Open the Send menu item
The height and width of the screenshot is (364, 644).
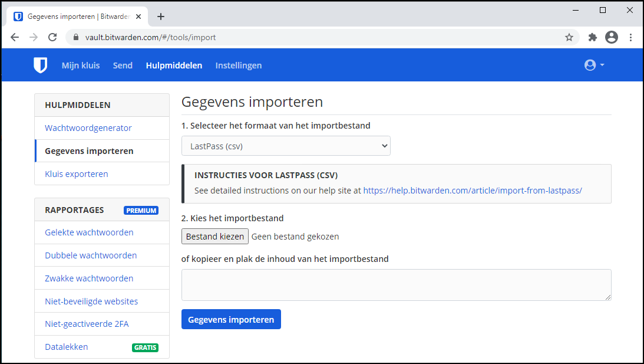pos(123,65)
